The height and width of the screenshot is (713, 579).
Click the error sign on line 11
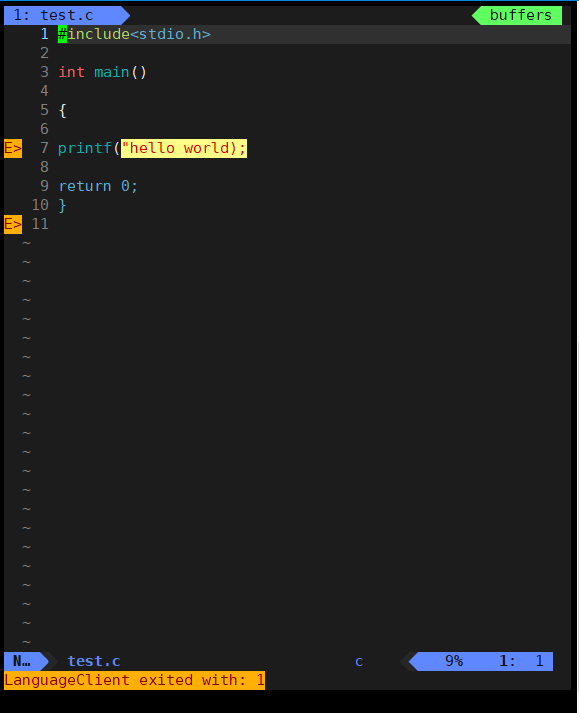click(13, 224)
